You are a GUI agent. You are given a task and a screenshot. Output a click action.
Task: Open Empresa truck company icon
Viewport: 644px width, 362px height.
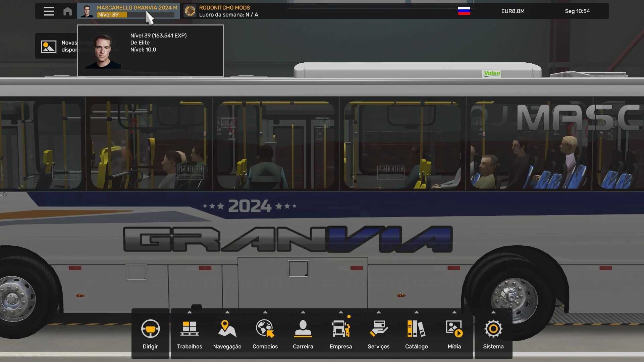[340, 329]
